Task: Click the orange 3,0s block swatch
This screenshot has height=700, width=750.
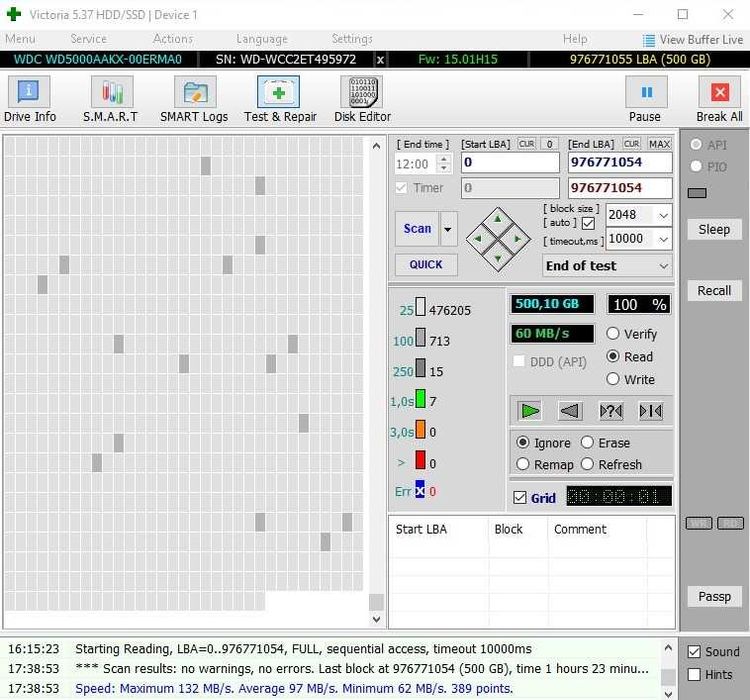Action: tap(420, 429)
